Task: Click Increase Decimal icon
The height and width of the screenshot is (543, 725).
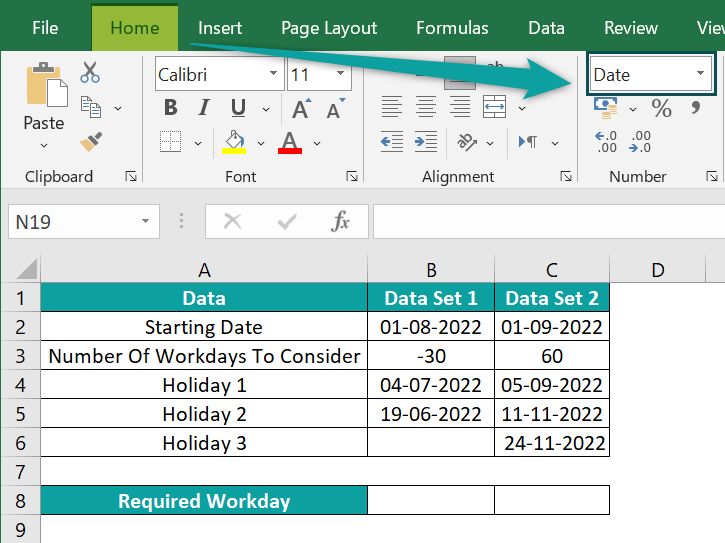Action: [606, 142]
